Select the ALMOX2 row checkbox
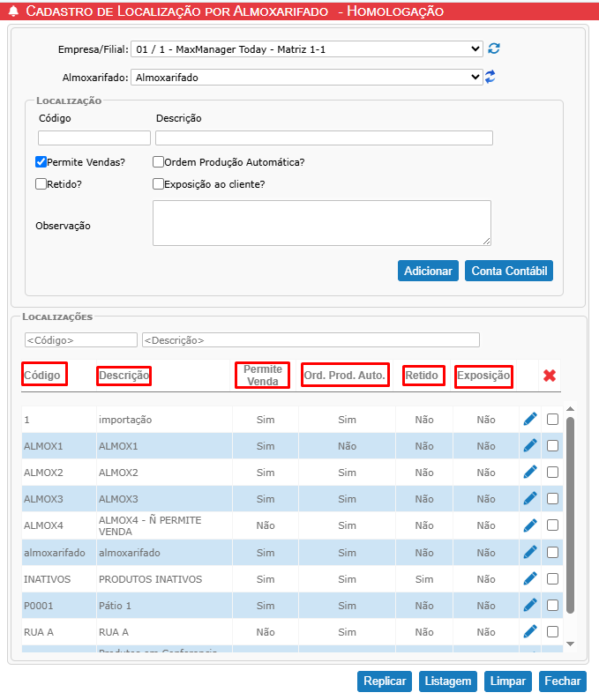 (x=552, y=473)
